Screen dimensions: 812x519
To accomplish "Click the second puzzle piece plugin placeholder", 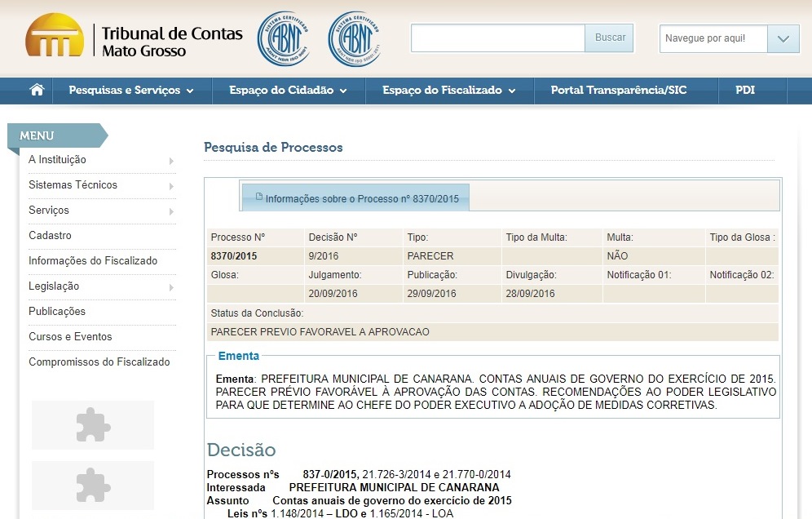I will pos(92,486).
